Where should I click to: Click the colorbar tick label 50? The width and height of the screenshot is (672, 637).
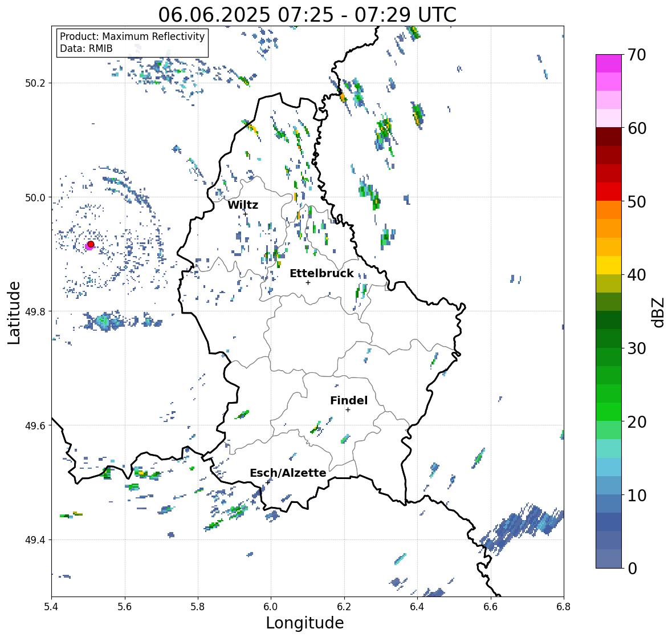point(637,201)
